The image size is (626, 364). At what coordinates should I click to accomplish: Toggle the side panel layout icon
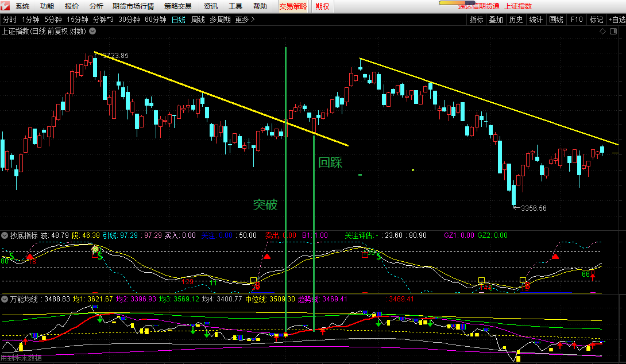coord(613,31)
